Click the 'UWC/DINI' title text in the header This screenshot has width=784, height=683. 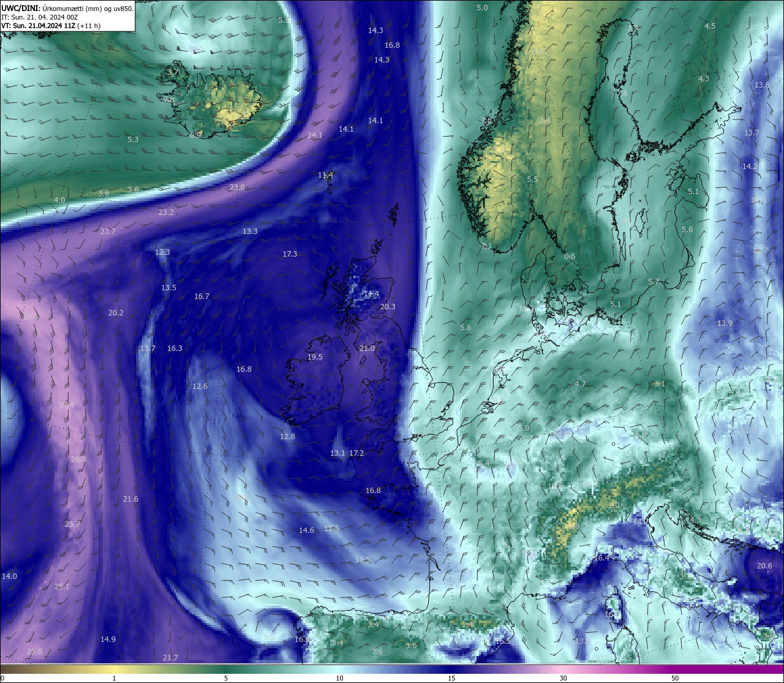(21, 8)
